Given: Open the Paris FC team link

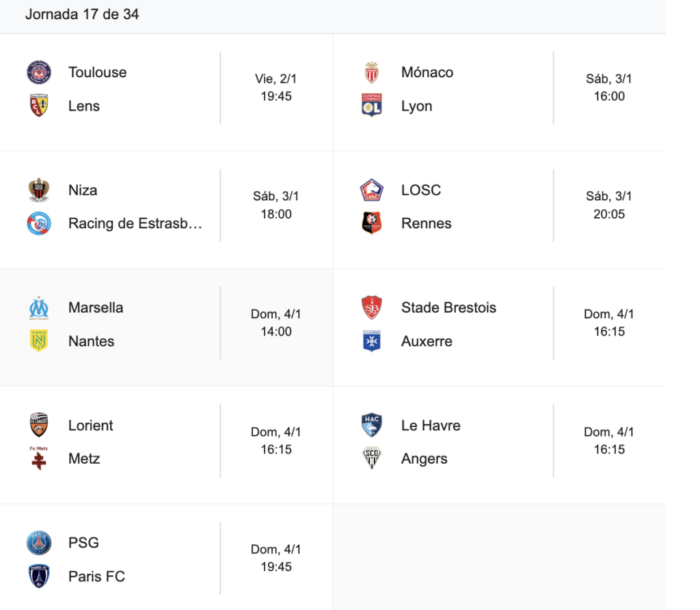Looking at the screenshot, I should click(x=96, y=577).
